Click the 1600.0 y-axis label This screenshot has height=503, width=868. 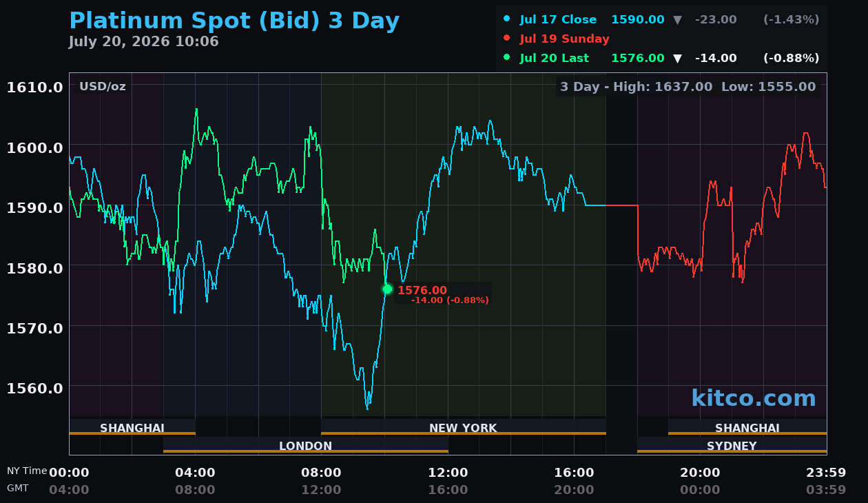[x=34, y=147]
